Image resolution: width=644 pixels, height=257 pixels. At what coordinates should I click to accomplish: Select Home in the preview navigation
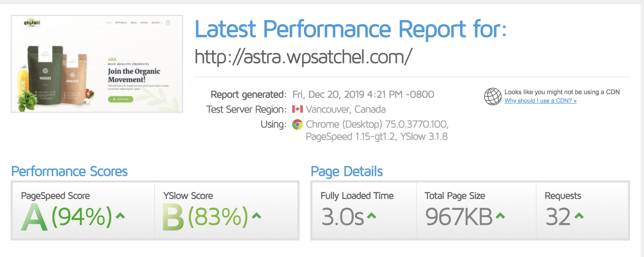(109, 23)
